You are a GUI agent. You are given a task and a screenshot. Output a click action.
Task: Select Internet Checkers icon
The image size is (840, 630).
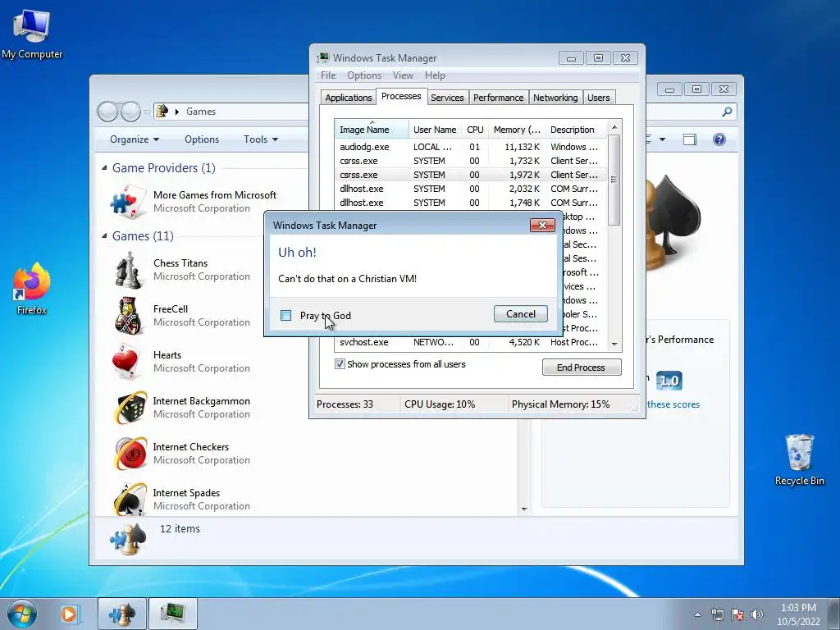[x=130, y=454]
